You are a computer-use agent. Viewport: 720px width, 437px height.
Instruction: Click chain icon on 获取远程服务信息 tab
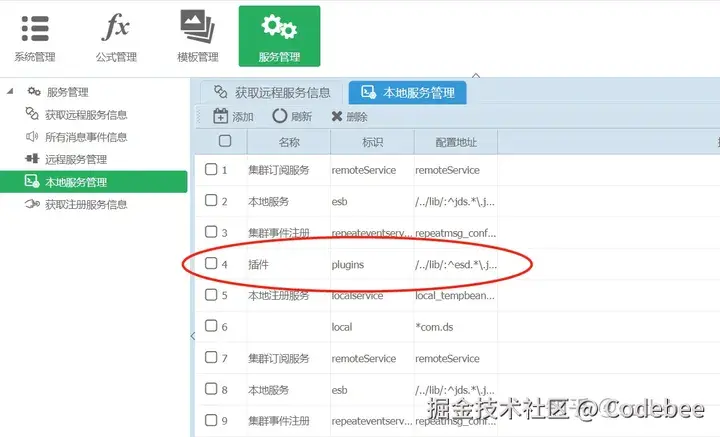coord(220,92)
